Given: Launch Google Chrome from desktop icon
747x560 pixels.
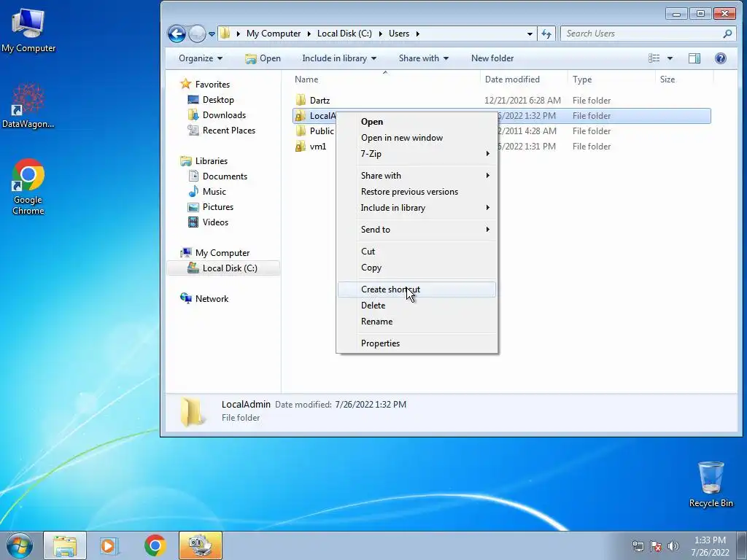Looking at the screenshot, I should pos(28,186).
